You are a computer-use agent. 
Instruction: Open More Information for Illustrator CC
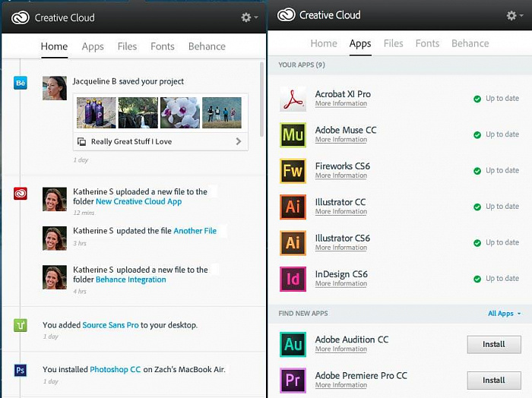coord(340,212)
